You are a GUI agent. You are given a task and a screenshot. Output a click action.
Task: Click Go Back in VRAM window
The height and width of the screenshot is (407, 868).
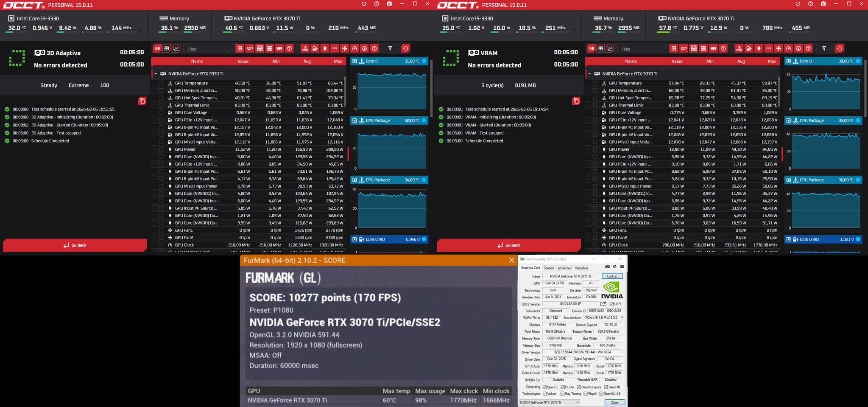tap(508, 245)
